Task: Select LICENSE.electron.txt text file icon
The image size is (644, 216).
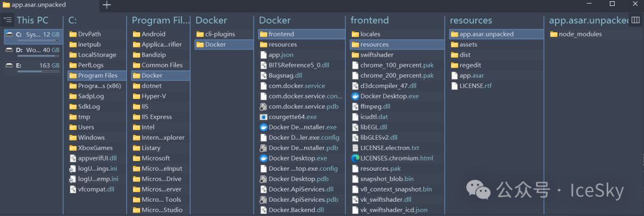Action: point(355,148)
